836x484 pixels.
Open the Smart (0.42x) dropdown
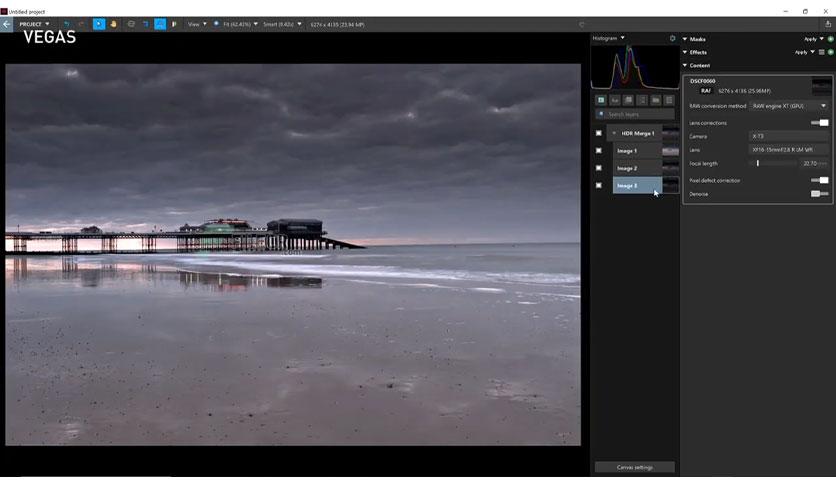pyautogui.click(x=282, y=25)
